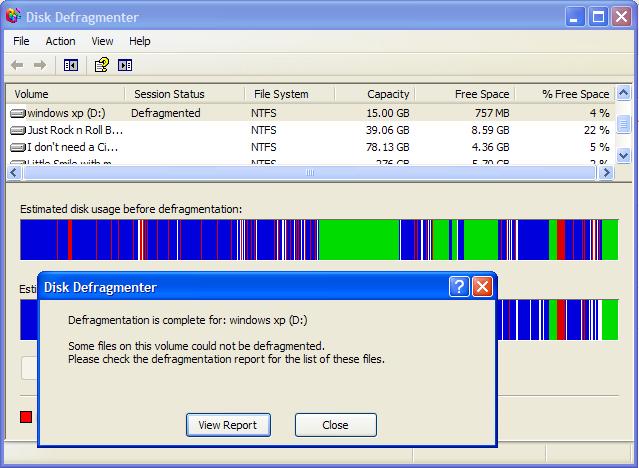This screenshot has width=639, height=468.
Task: Click the '5 %' free space percentage cell
Action: coord(600,147)
